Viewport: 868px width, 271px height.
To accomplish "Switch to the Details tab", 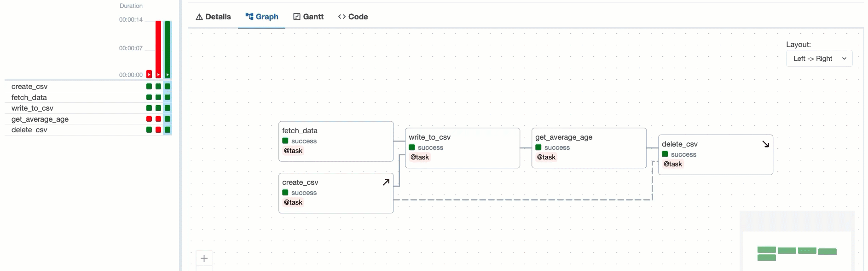I will (213, 17).
